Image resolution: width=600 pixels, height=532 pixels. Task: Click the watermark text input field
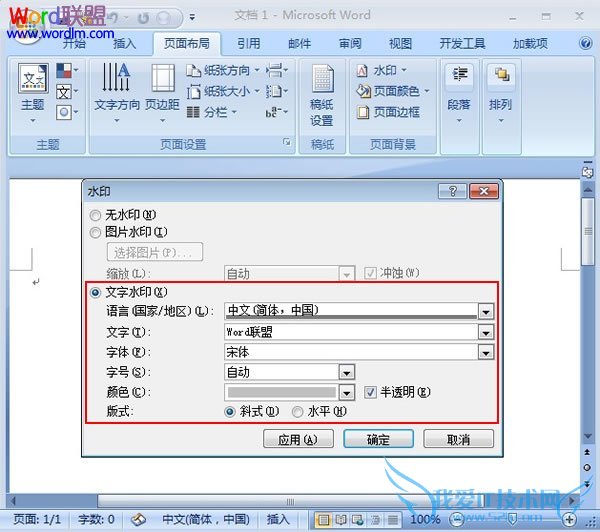coord(351,332)
